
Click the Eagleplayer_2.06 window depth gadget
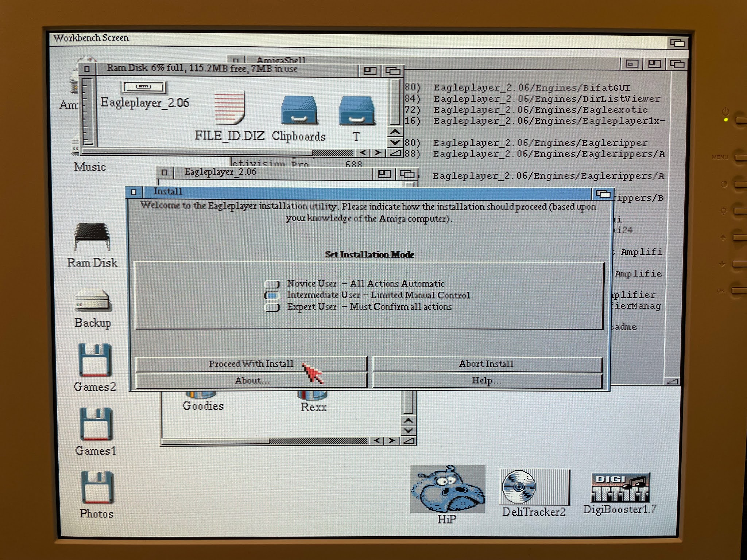coord(407,174)
